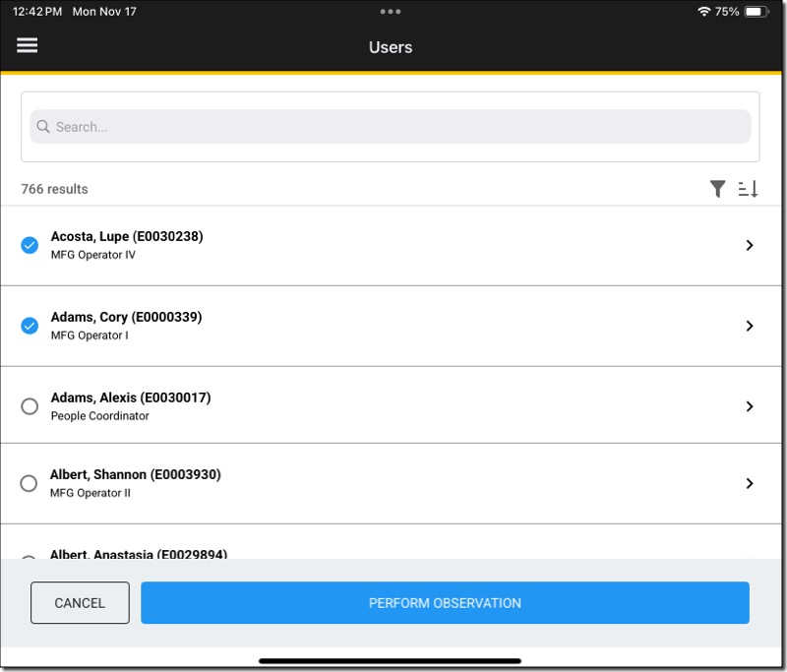Open Adams, Cory details chevron
Image resolution: width=787 pixels, height=672 pixels.
coord(749,326)
